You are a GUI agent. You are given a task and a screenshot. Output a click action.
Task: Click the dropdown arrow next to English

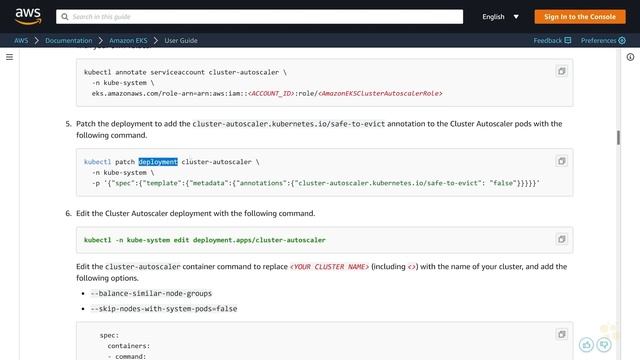[516, 17]
